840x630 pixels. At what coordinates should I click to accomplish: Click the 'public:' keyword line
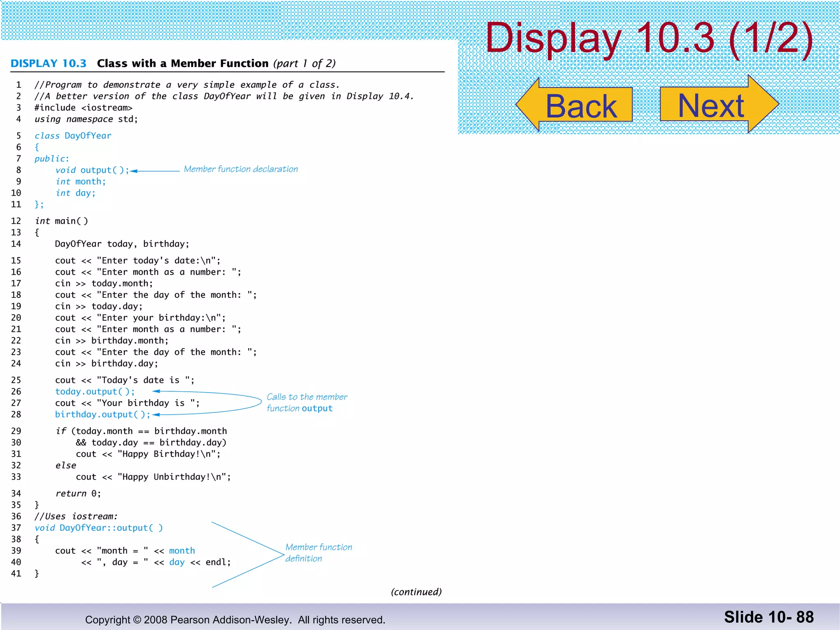point(52,159)
